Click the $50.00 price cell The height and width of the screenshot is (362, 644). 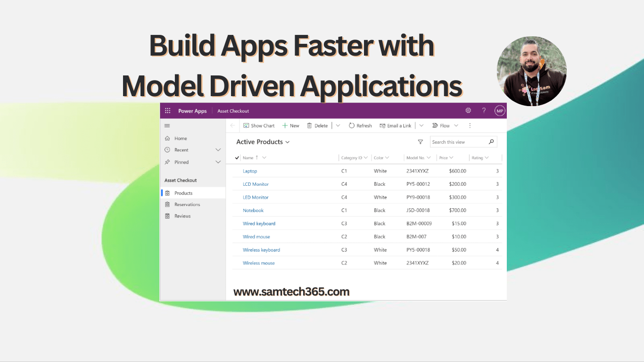459,250
